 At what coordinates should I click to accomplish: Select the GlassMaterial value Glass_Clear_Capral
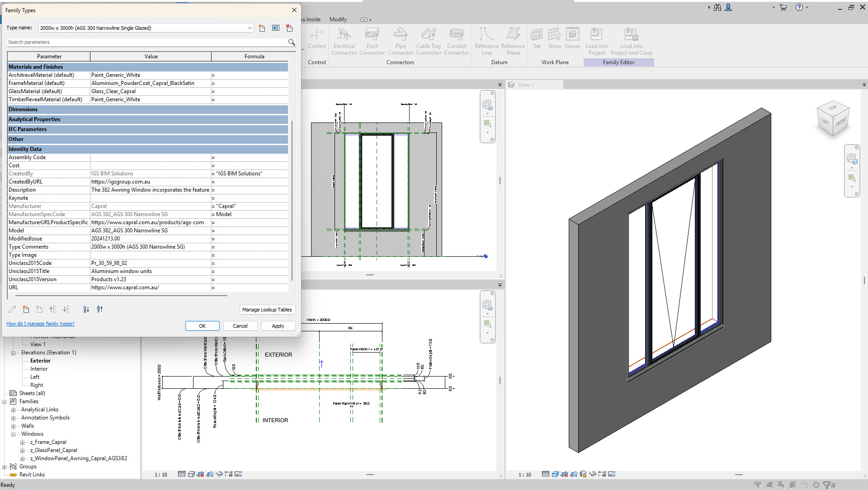151,91
